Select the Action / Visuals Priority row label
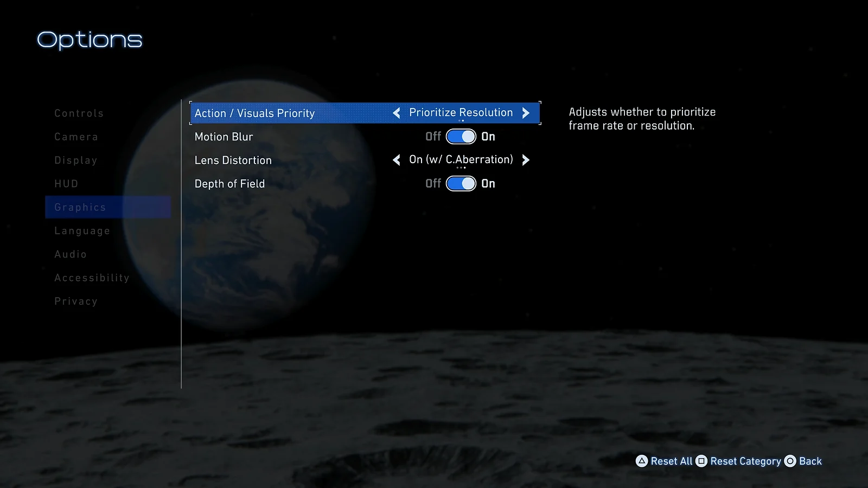The height and width of the screenshot is (488, 868). (254, 113)
